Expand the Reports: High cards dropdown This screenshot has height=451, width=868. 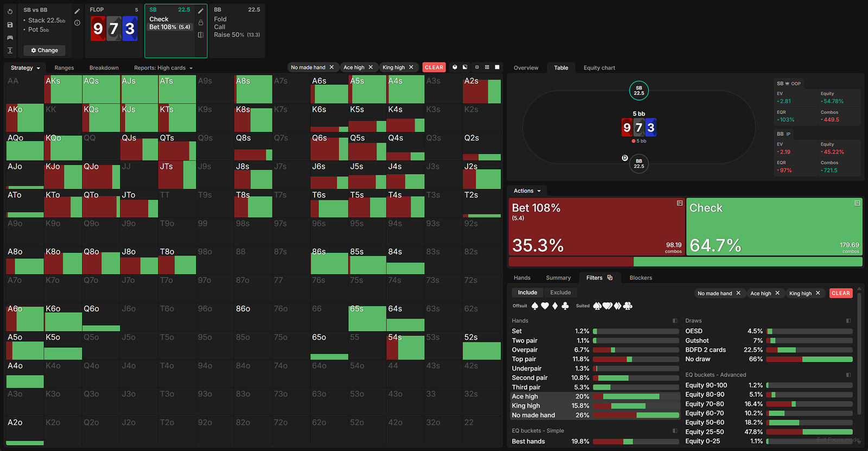coord(163,68)
